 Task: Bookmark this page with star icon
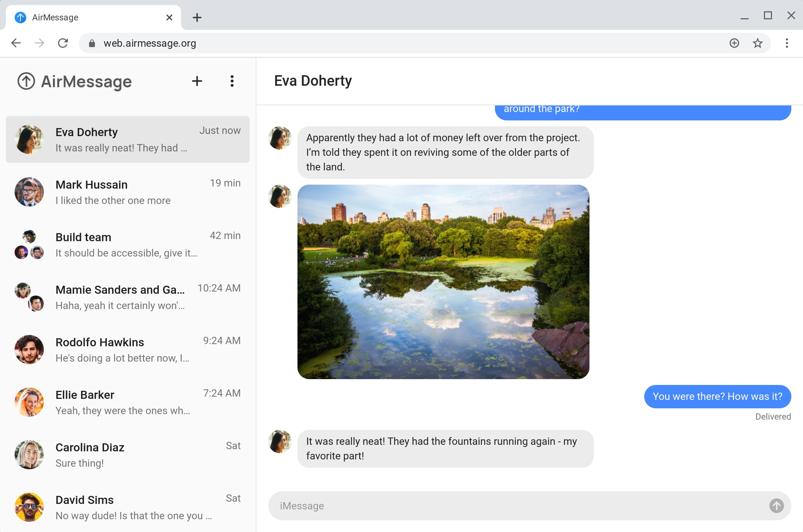(758, 43)
